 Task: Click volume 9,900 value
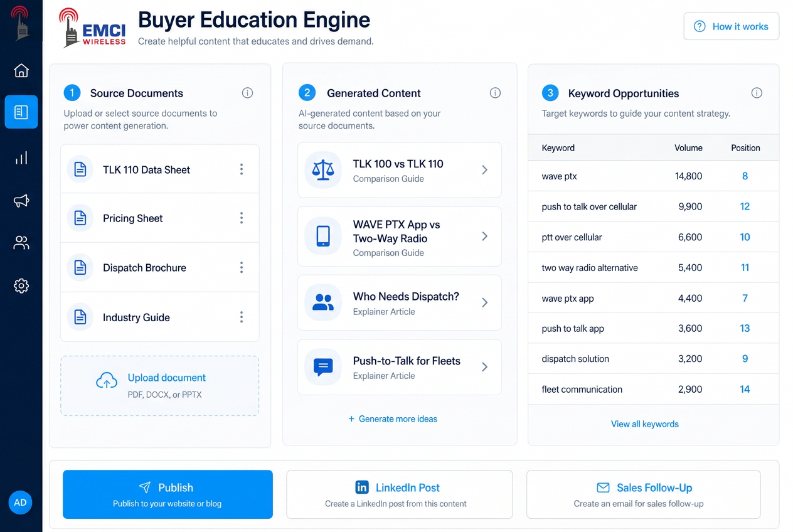(x=690, y=206)
